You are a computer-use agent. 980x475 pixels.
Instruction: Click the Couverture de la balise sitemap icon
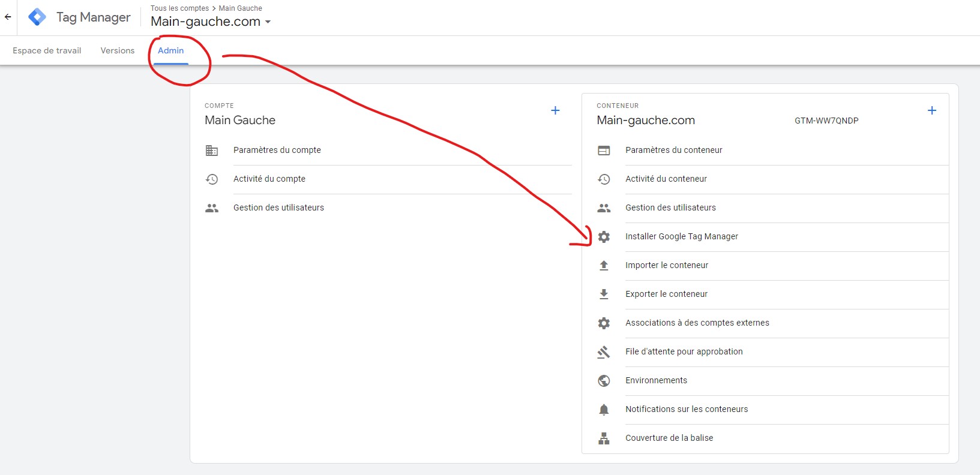click(604, 438)
